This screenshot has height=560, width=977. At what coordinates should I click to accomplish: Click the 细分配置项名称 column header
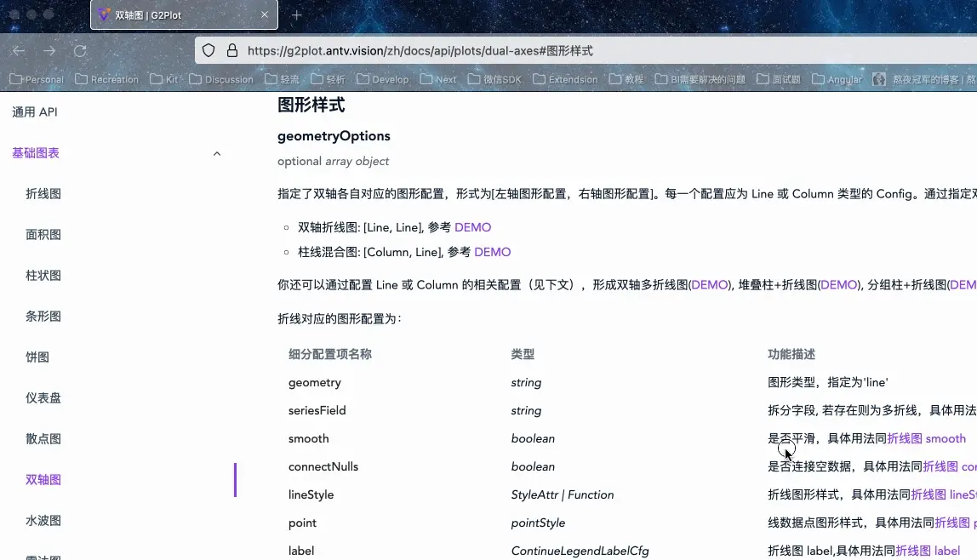click(329, 354)
